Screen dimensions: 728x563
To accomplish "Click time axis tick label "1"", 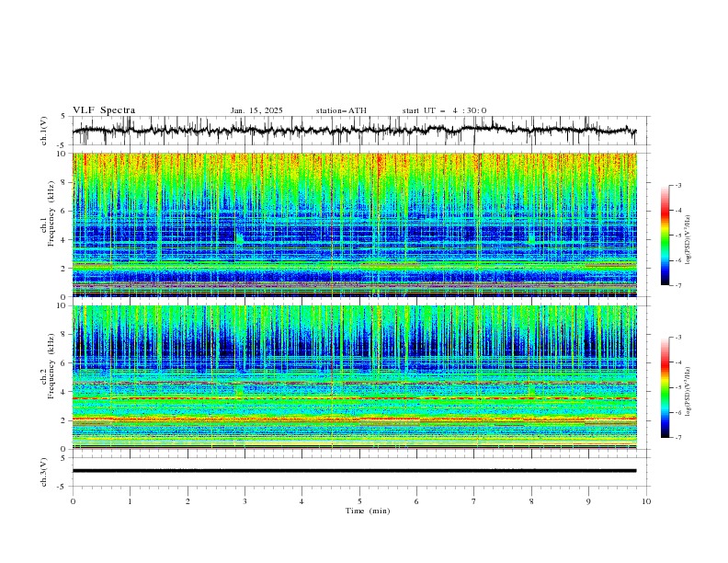I will click(130, 501).
